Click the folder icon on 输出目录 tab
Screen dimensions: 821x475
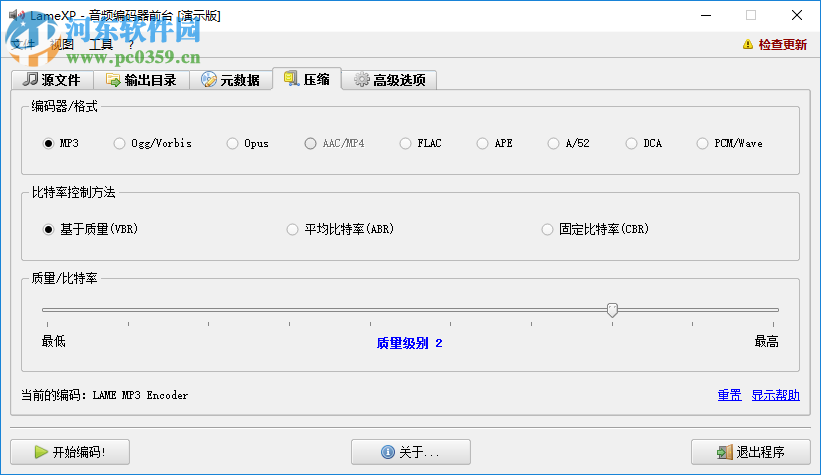point(113,80)
